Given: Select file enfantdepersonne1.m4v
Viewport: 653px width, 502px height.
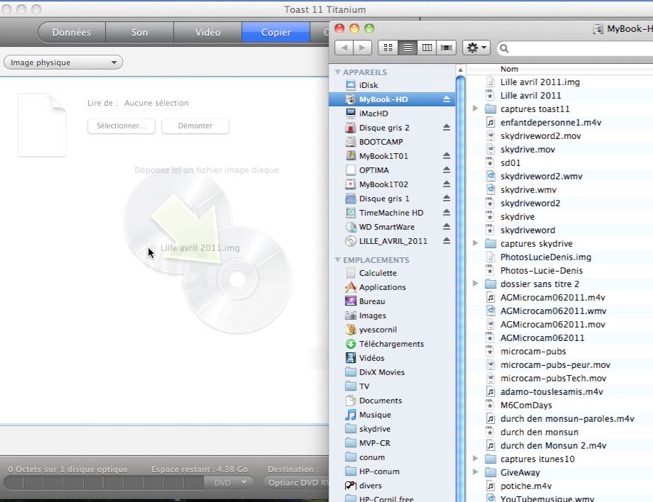Looking at the screenshot, I should click(x=551, y=122).
